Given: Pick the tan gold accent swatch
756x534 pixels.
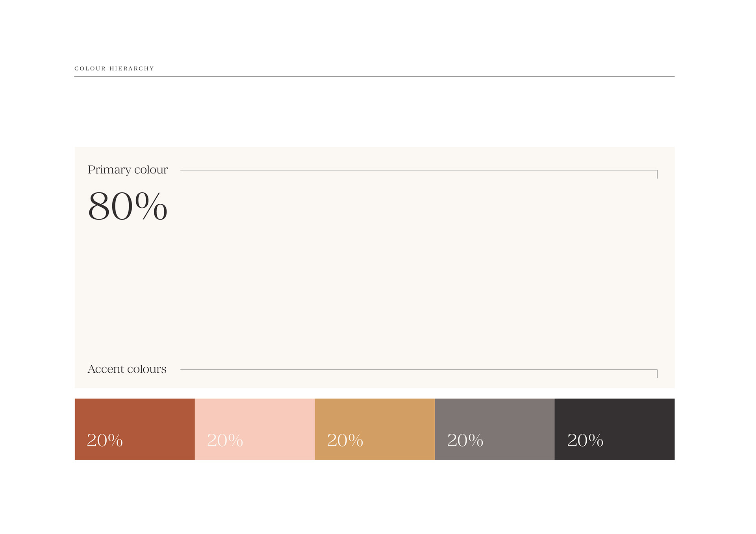Looking at the screenshot, I should click(x=374, y=417).
